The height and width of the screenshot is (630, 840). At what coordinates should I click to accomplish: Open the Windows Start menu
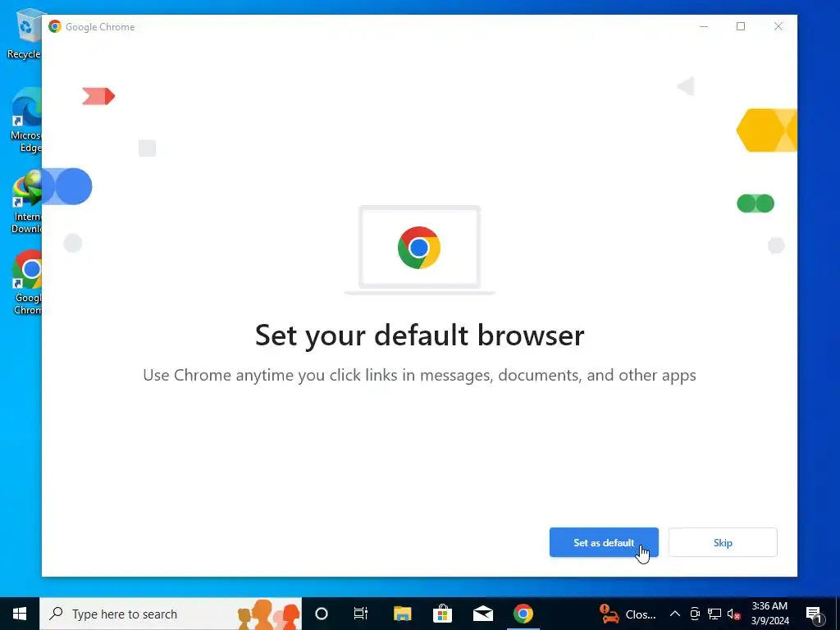pos(20,614)
